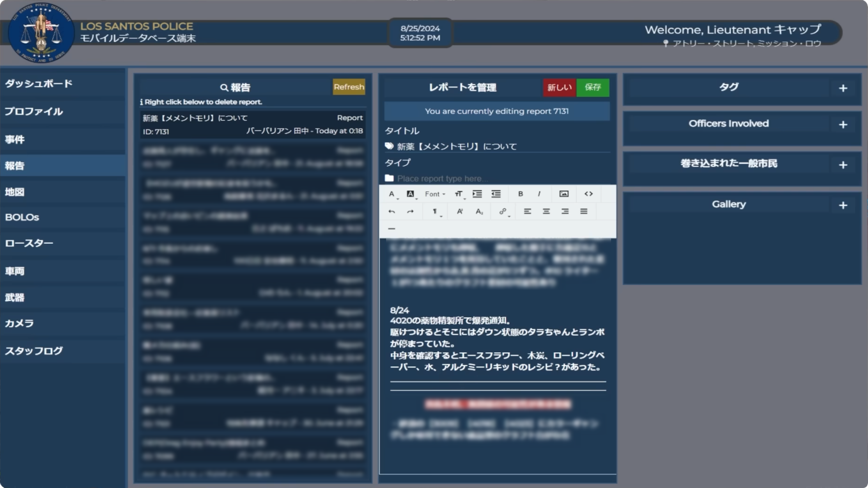The height and width of the screenshot is (488, 868).
Task: Open the text background color picker
Action: click(411, 194)
